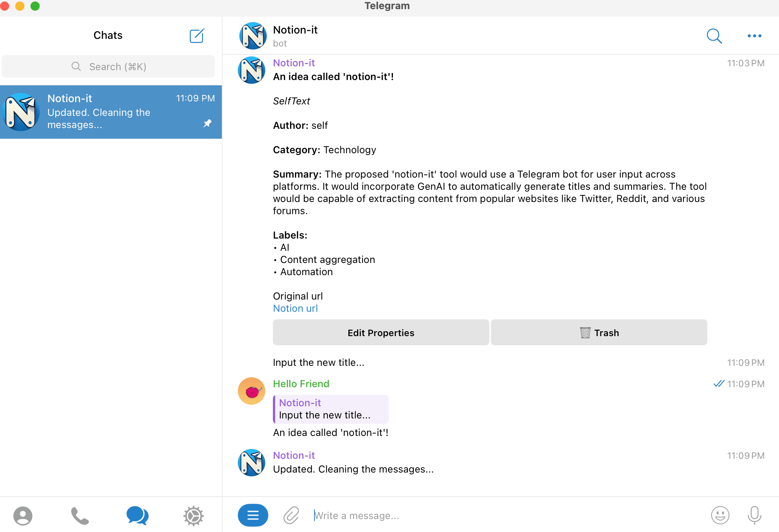This screenshot has width=779, height=532.
Task: Click the 'Automation' label item
Action: click(306, 272)
